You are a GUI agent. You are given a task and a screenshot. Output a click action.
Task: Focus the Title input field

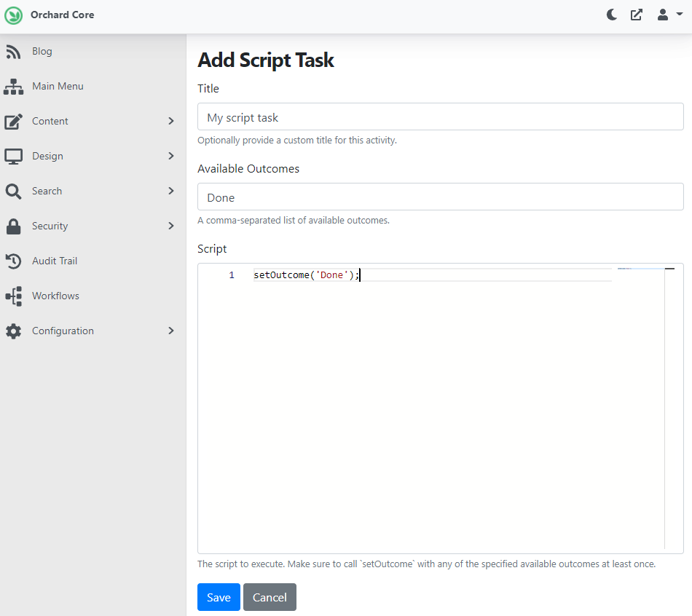(x=440, y=117)
